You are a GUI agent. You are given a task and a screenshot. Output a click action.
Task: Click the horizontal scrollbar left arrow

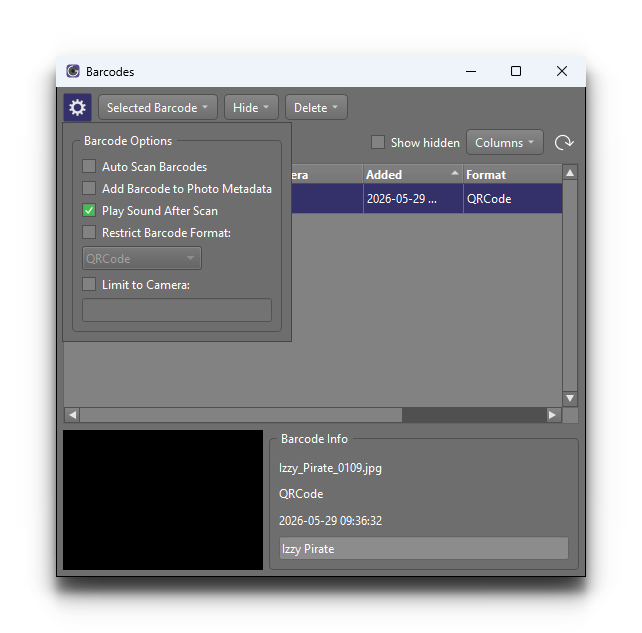click(x=72, y=415)
